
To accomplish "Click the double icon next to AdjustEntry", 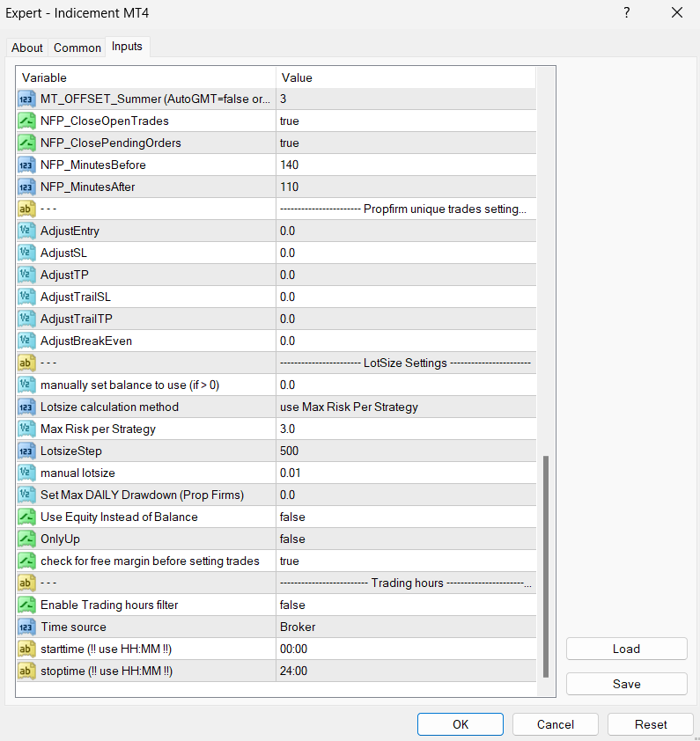I will coord(26,231).
